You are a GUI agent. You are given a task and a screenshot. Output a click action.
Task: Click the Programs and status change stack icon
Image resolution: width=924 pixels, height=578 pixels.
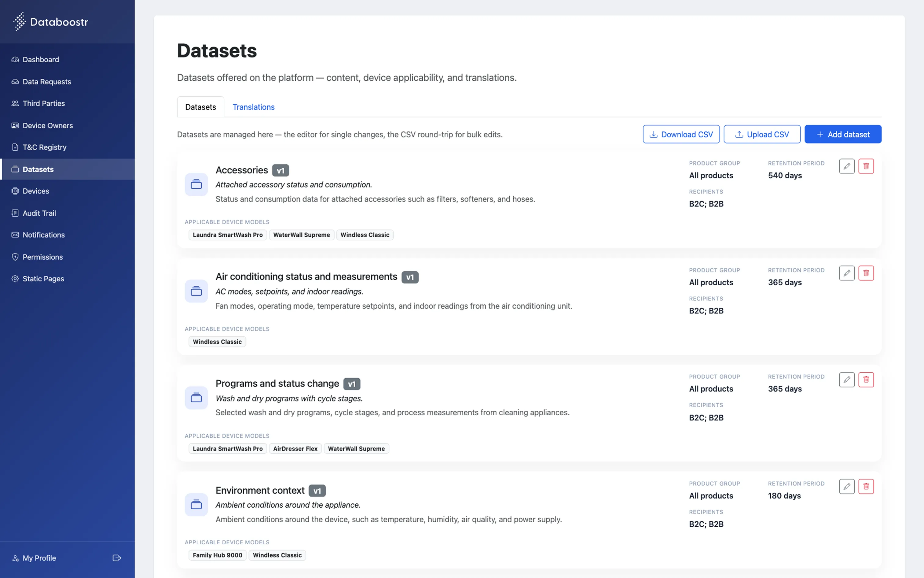point(196,398)
